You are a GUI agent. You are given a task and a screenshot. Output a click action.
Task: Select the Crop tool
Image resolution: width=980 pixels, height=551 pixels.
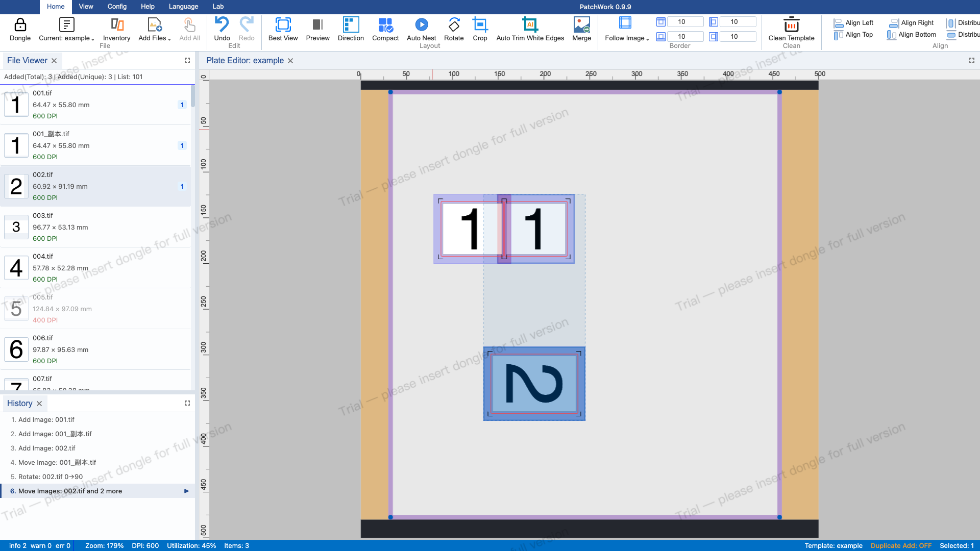point(480,30)
